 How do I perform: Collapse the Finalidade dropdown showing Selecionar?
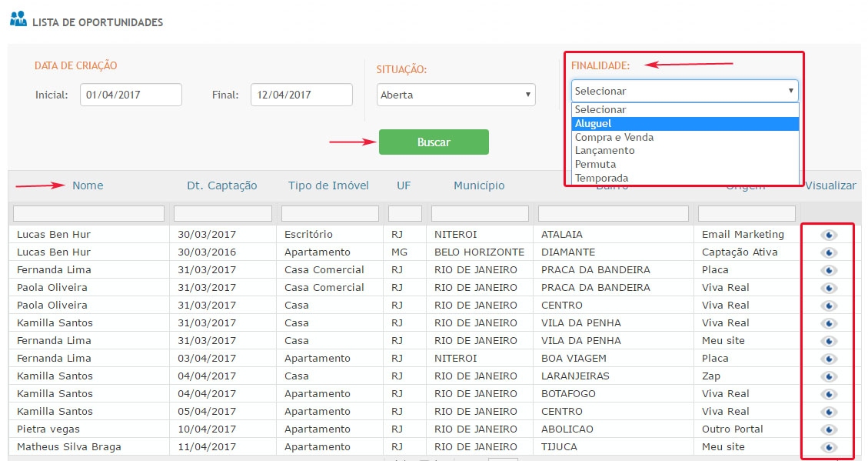pyautogui.click(x=684, y=91)
